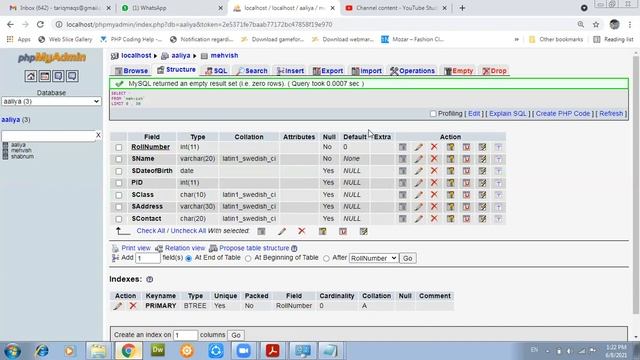Image resolution: width=640 pixels, height=360 pixels.
Task: Open the Export tab
Action: point(328,71)
